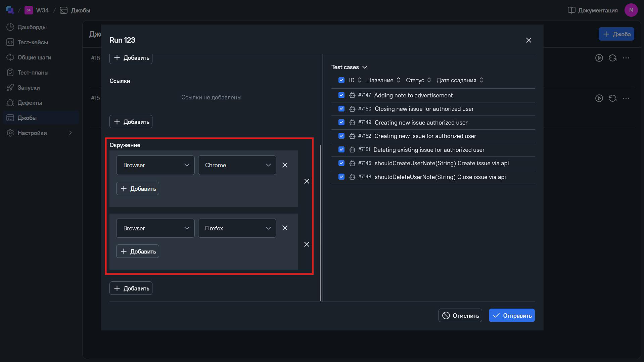The width and height of the screenshot is (644, 362).
Task: Open the Firefox value dropdown
Action: click(x=237, y=228)
